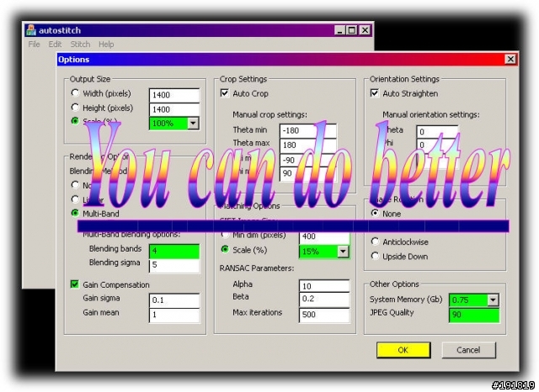Open the Edit menu in autostitch window
Image resolution: width=539 pixels, height=392 pixels.
pyautogui.click(x=55, y=45)
